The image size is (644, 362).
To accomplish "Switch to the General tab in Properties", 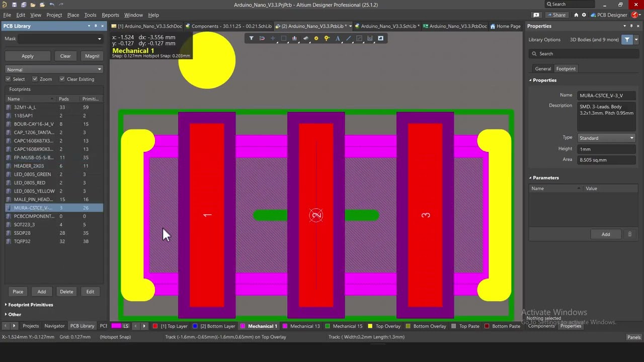I will click(x=543, y=69).
